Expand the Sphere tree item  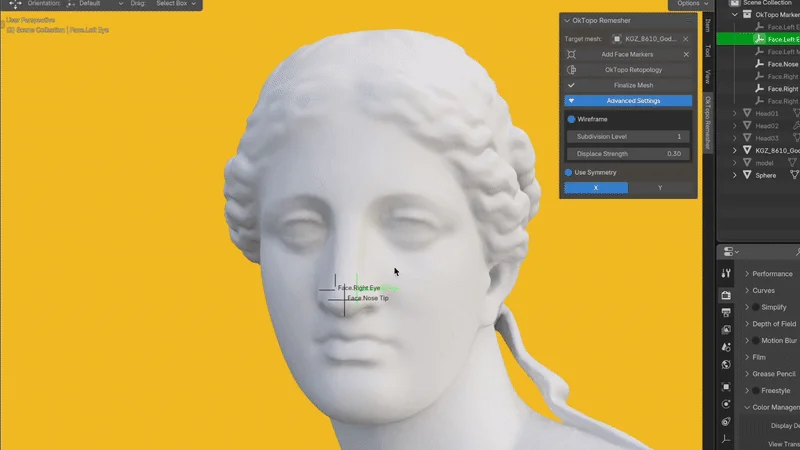click(x=735, y=175)
